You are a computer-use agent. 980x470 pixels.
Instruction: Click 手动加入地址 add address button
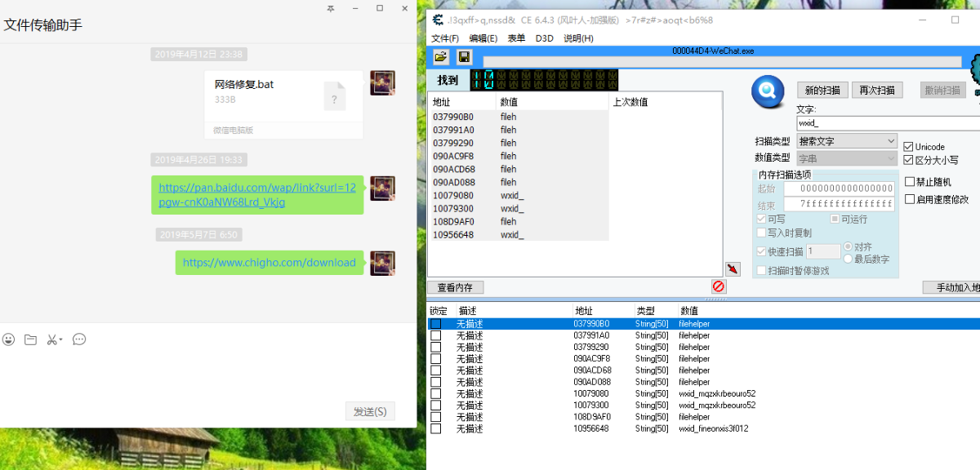pyautogui.click(x=952, y=287)
